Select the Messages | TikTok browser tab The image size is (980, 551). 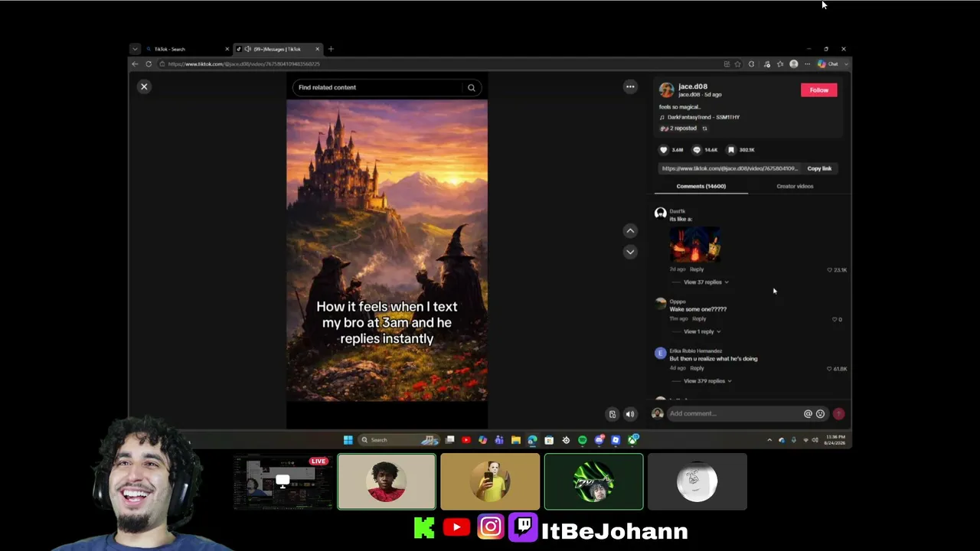coord(277,49)
